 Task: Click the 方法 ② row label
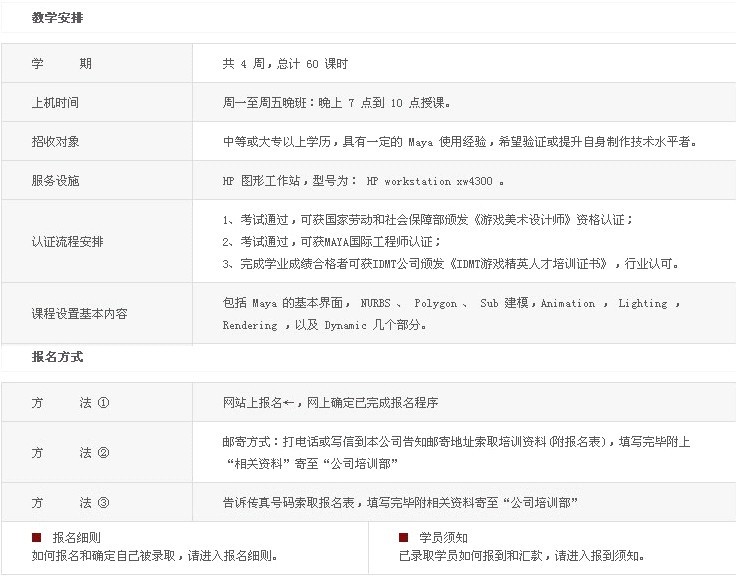pos(70,452)
